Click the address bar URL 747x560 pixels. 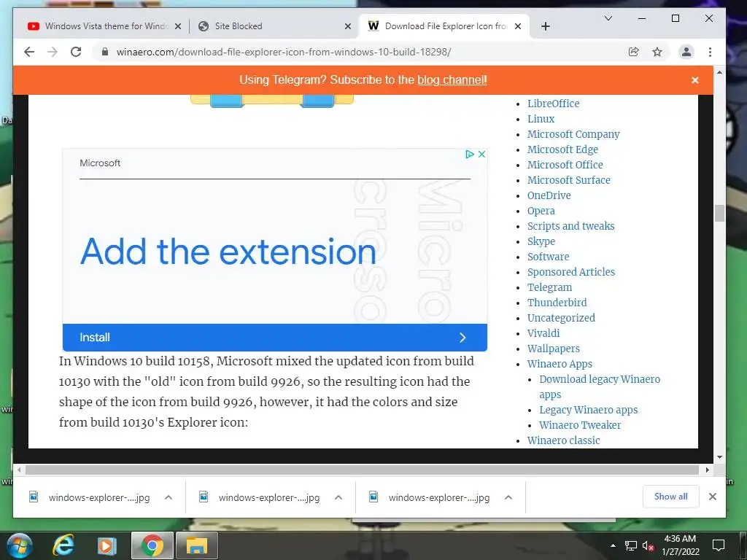[x=284, y=52]
